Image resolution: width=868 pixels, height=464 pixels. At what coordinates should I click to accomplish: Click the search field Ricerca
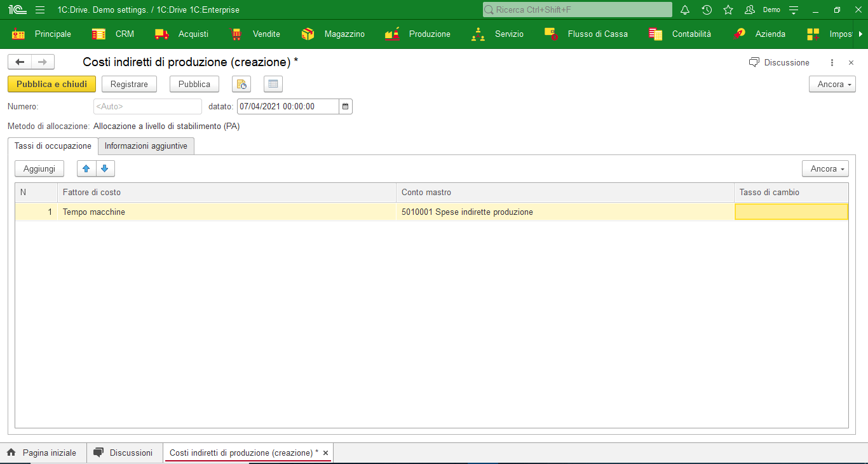[x=577, y=10]
